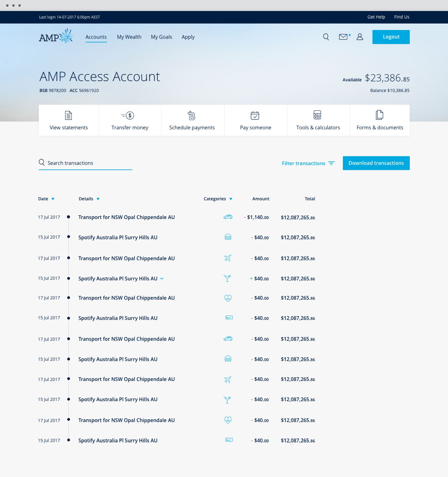Screen dimensions: 448x477
Task: Click the Get Help link
Action: [x=376, y=17]
